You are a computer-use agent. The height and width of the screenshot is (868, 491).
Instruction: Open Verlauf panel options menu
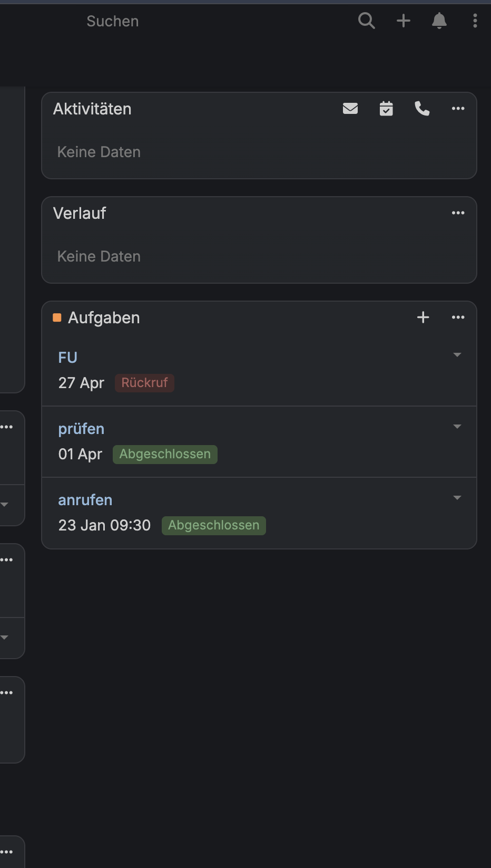(458, 213)
